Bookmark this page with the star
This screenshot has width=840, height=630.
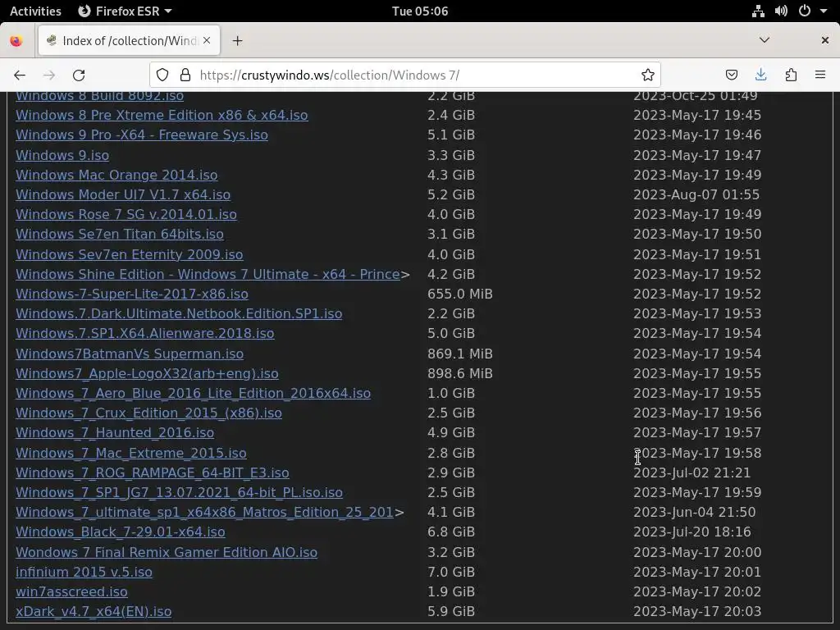648,75
